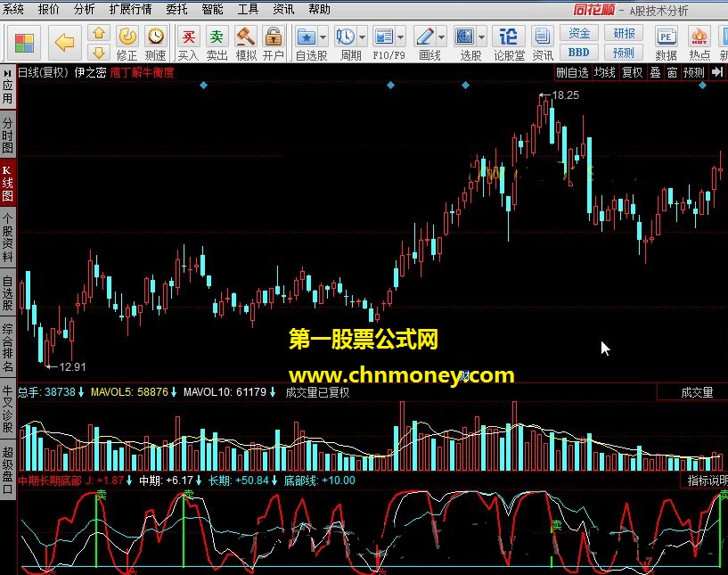Open the 买入 buy icon

tap(189, 37)
